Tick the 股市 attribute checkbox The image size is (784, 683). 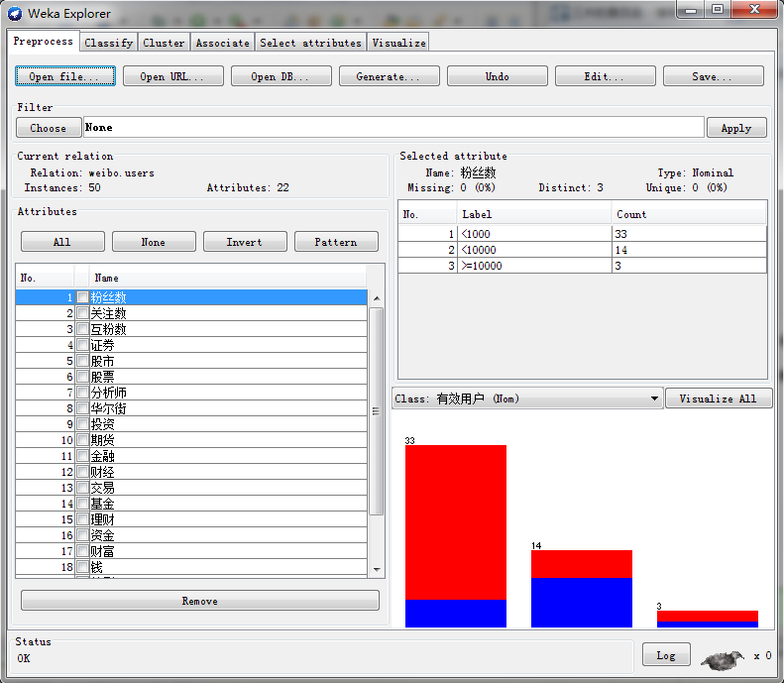click(82, 361)
